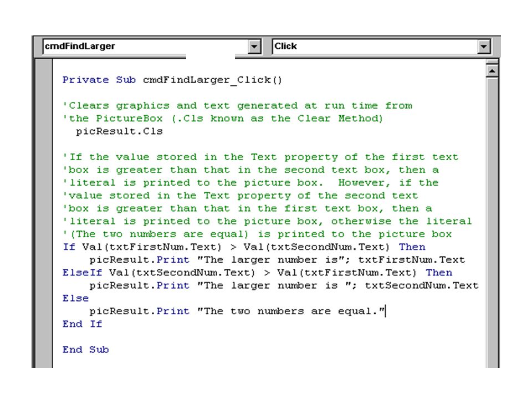Click the 'If Val(txtFirstNum.Text) >' line
The height and width of the screenshot is (399, 532).
click(x=244, y=247)
